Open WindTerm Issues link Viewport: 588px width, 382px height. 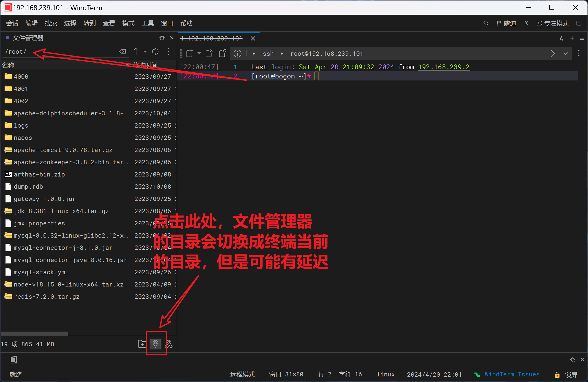pyautogui.click(x=512, y=374)
